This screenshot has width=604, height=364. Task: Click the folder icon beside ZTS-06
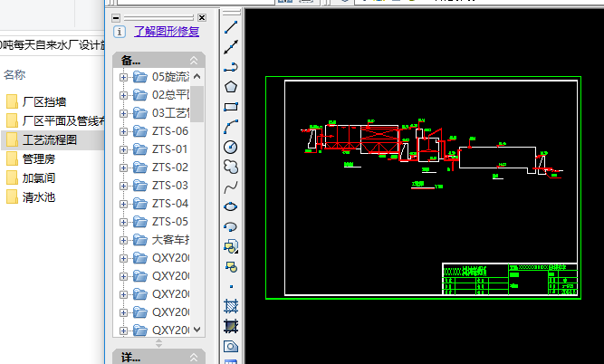140,131
